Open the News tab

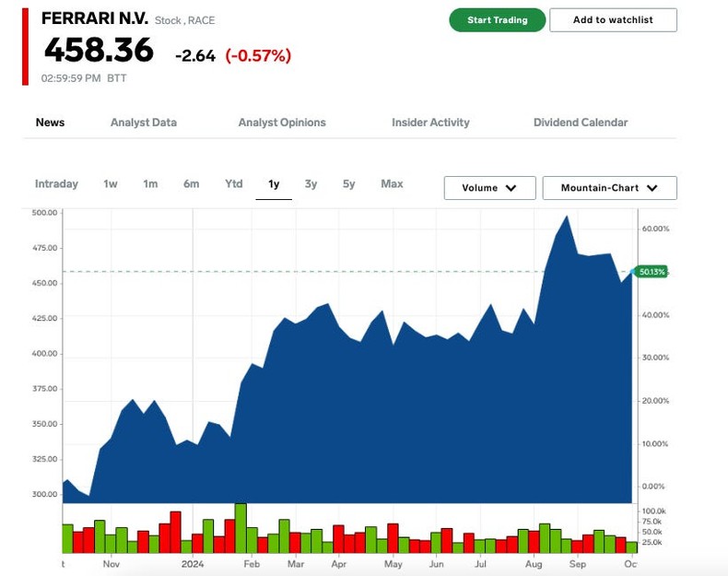pyautogui.click(x=50, y=123)
